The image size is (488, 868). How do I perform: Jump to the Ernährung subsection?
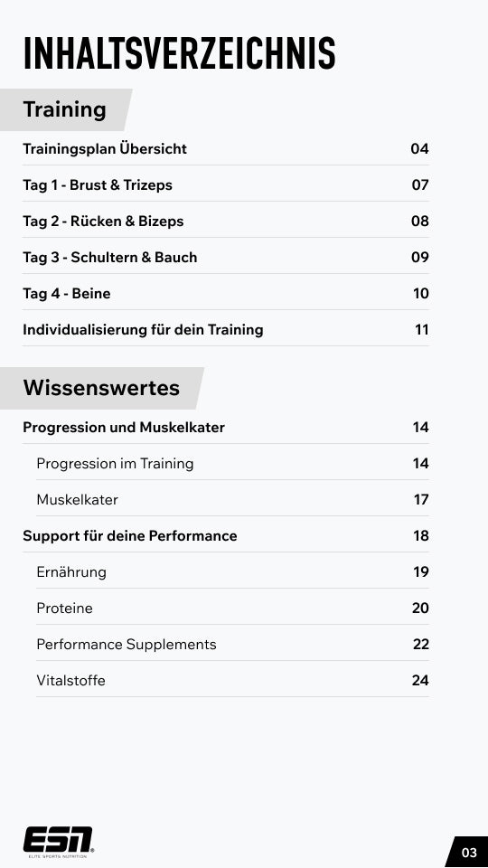232,571
